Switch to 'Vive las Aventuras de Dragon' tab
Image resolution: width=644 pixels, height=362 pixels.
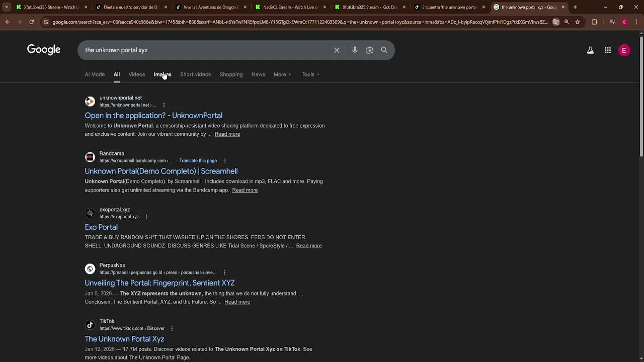pos(211,7)
